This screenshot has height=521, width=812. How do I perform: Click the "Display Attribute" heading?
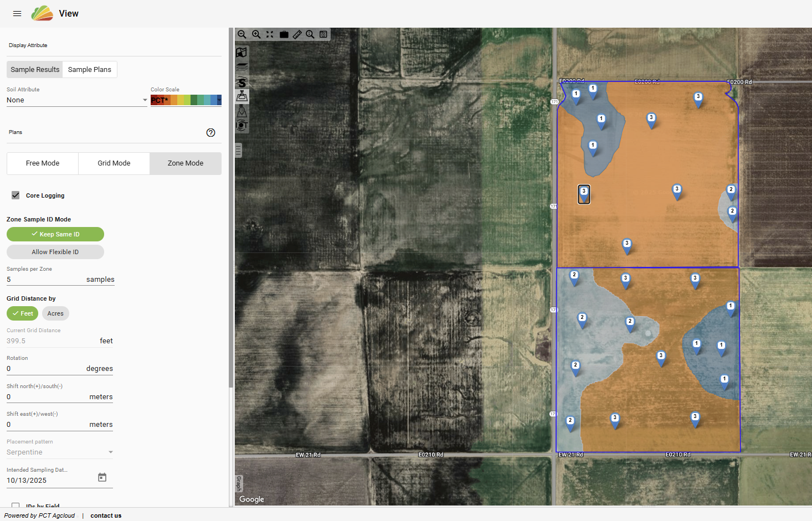(28, 45)
